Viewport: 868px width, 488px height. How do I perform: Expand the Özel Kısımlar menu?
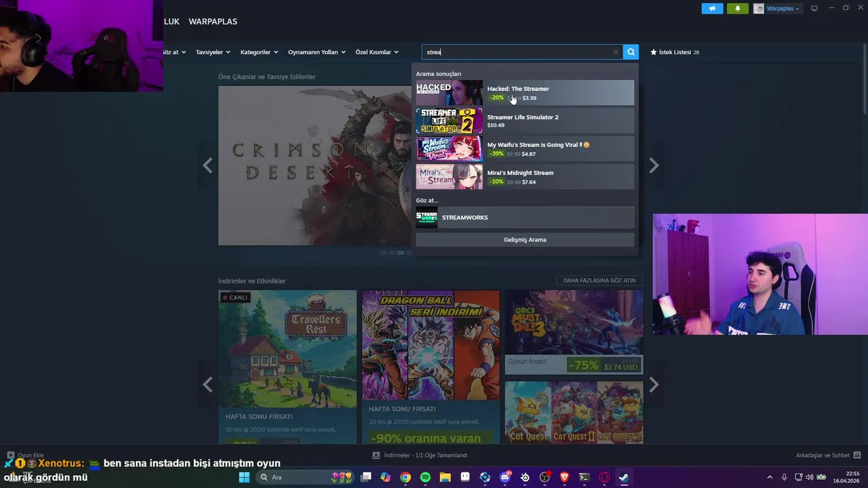[x=377, y=52]
